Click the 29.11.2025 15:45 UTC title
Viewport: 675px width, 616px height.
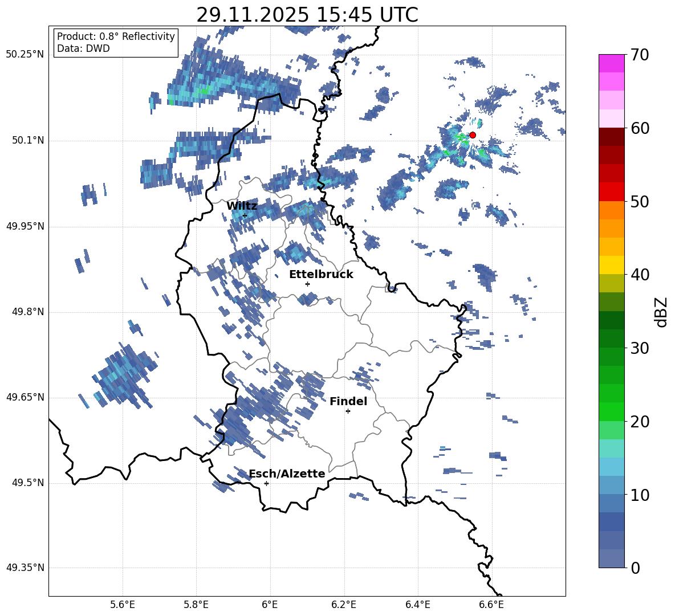pyautogui.click(x=307, y=15)
